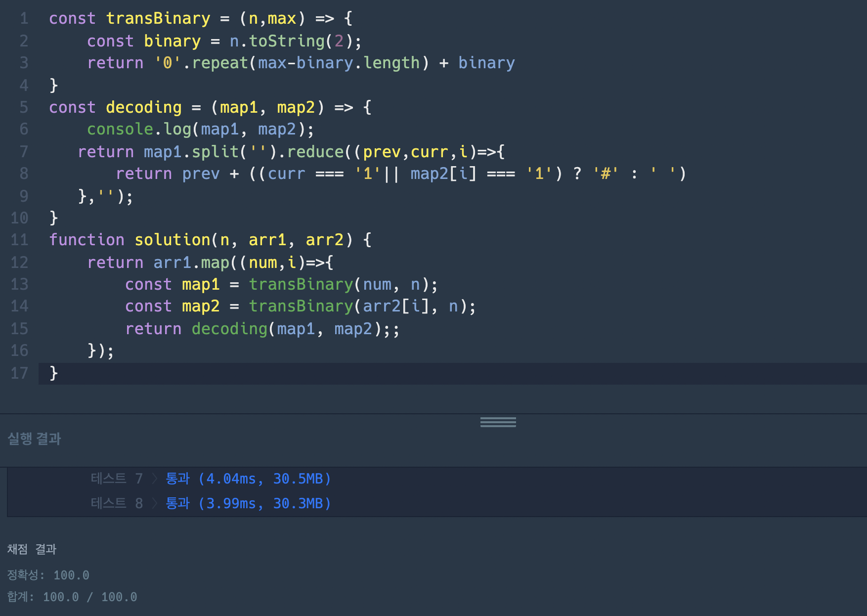The width and height of the screenshot is (867, 616).
Task: Click the 테스트 8 result row
Action: [x=211, y=503]
